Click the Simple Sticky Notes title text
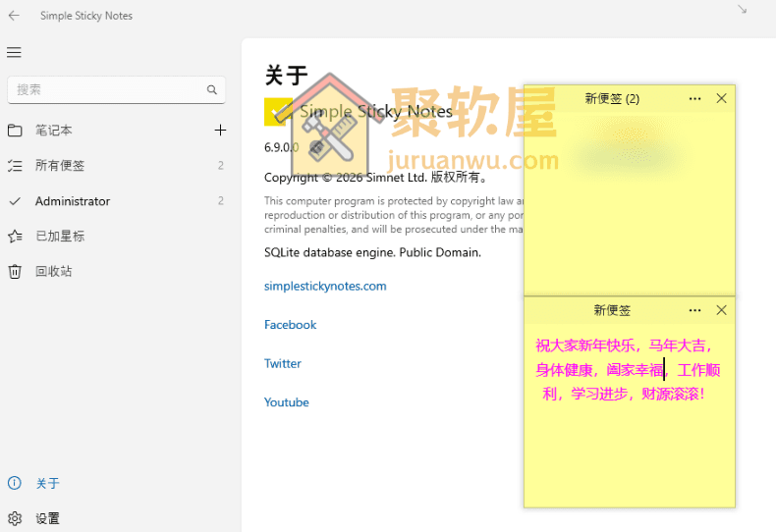This screenshot has height=532, width=776. (x=376, y=112)
